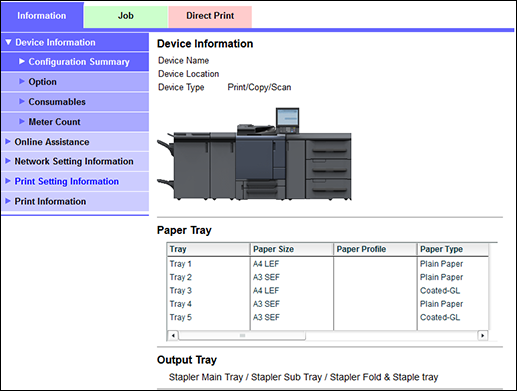Select the Information tab
The height and width of the screenshot is (391, 517).
tap(42, 16)
